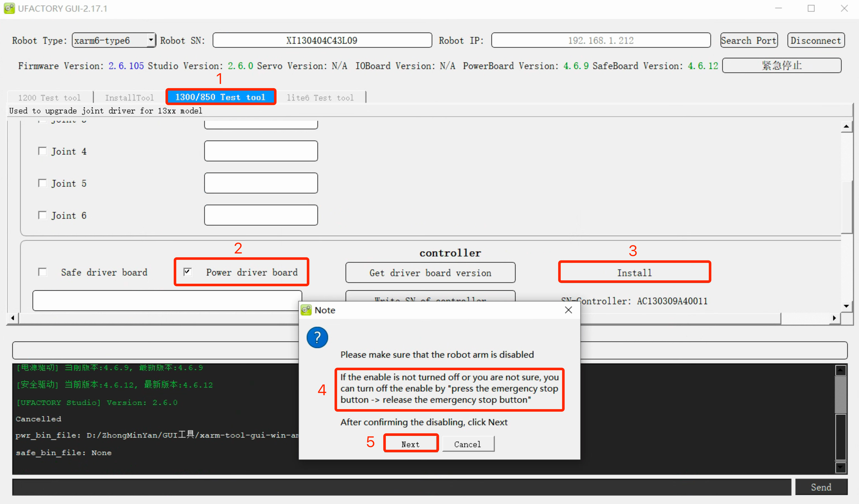Click the Note dialog gear icon
Viewport: 859px width, 504px height.
pyautogui.click(x=306, y=310)
